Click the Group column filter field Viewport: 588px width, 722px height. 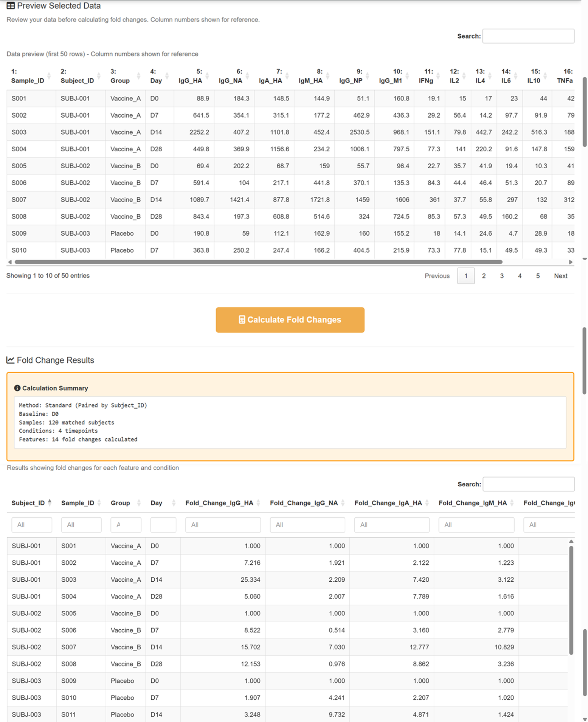[126, 525]
